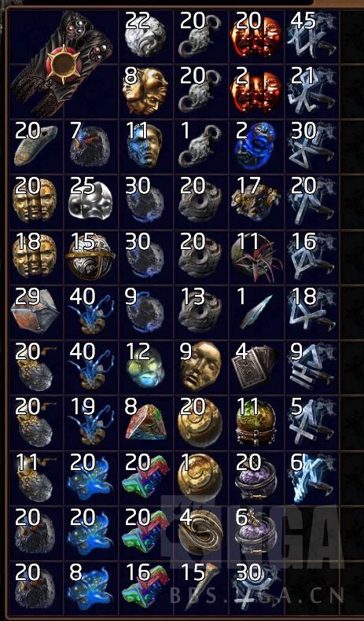Select the banded silver sphere stack of 15

(90, 257)
